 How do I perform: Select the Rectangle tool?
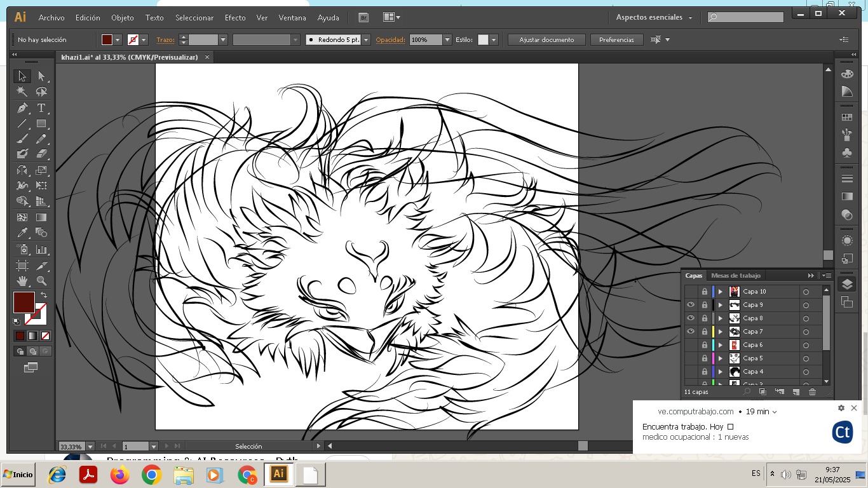click(x=41, y=124)
